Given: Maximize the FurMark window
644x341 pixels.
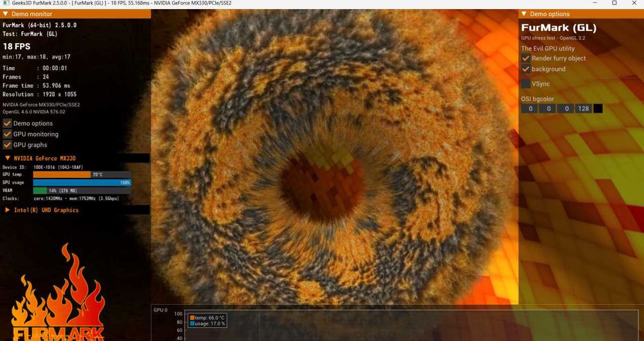Looking at the screenshot, I should click(614, 3).
